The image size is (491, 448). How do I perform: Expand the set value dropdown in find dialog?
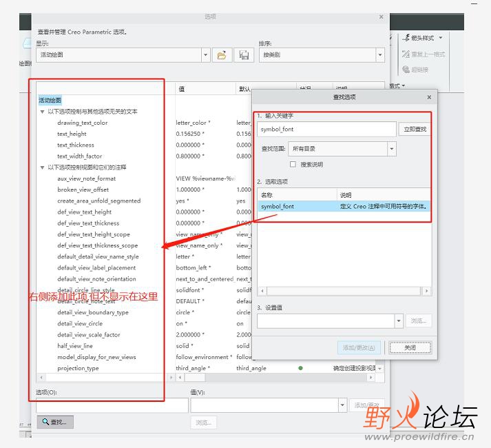[x=399, y=321]
